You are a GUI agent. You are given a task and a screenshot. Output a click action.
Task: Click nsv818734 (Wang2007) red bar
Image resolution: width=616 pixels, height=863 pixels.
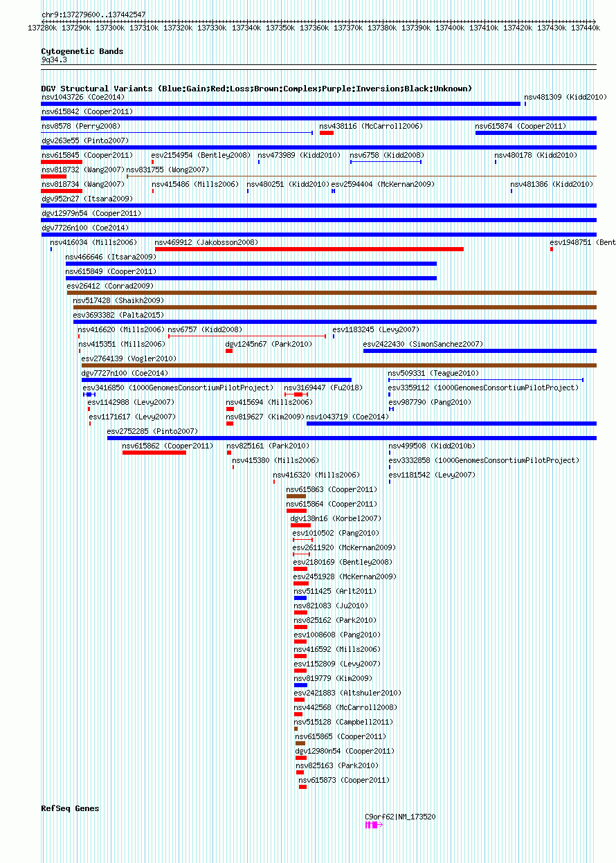point(62,191)
